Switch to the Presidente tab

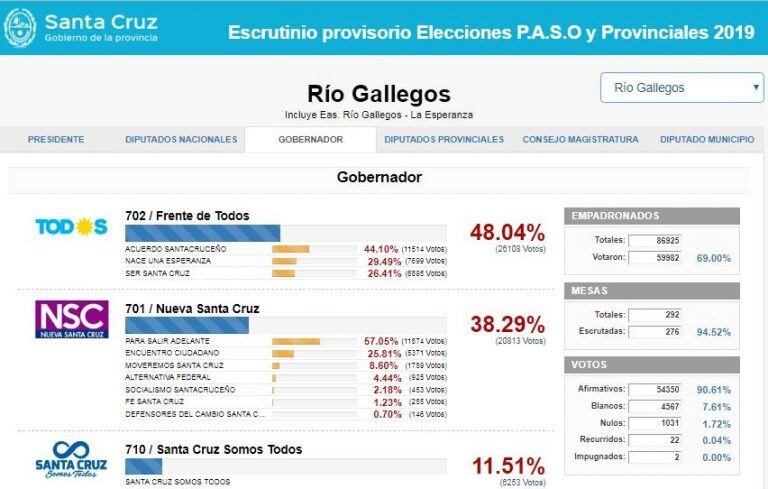[x=56, y=140]
